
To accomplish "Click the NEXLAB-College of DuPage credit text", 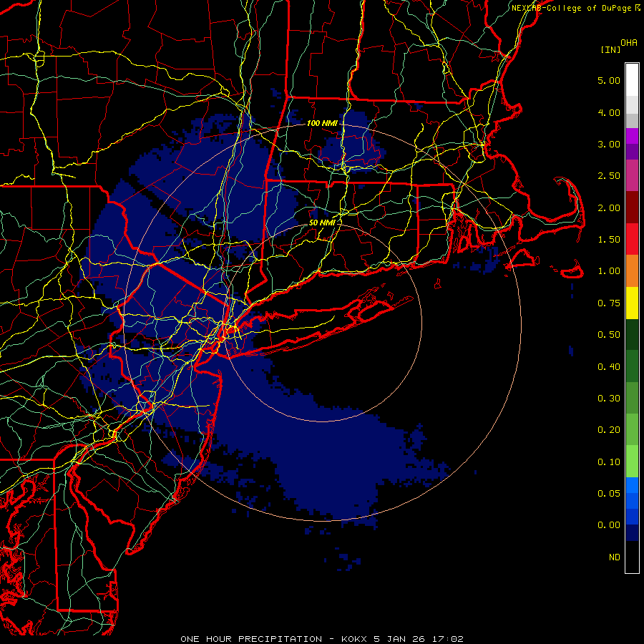I will (571, 8).
